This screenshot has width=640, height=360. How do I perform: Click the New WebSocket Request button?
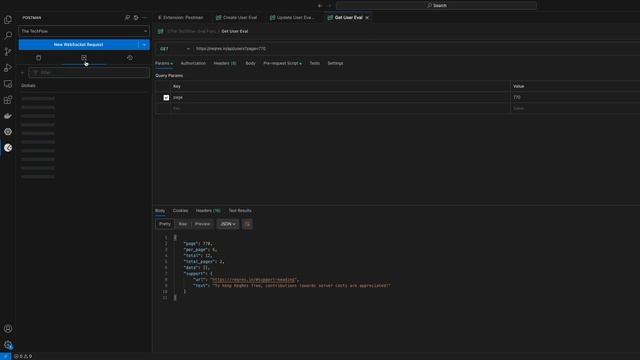[78, 44]
